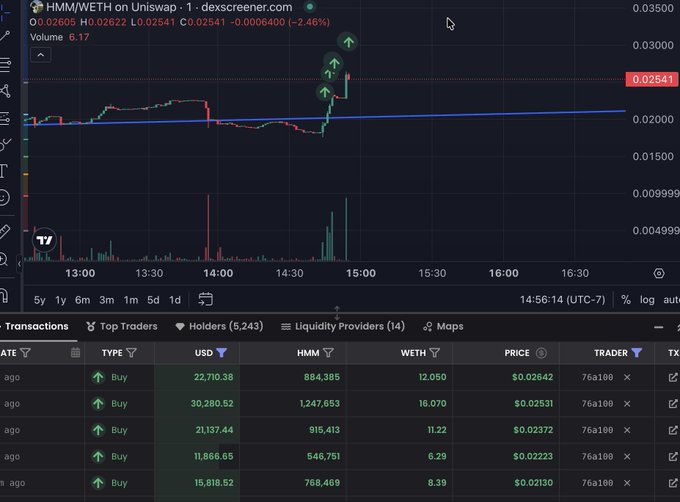Open the date column calendar picker
Image resolution: width=680 pixels, height=502 pixels.
pos(75,352)
